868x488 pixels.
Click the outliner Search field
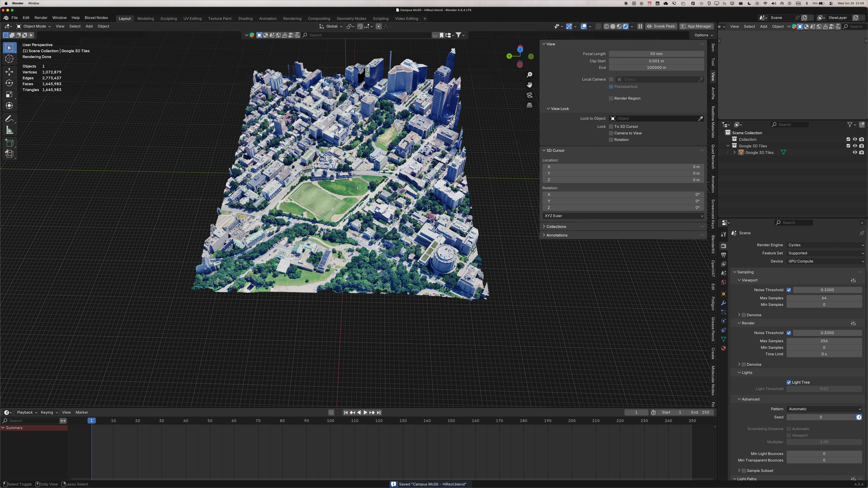point(790,125)
